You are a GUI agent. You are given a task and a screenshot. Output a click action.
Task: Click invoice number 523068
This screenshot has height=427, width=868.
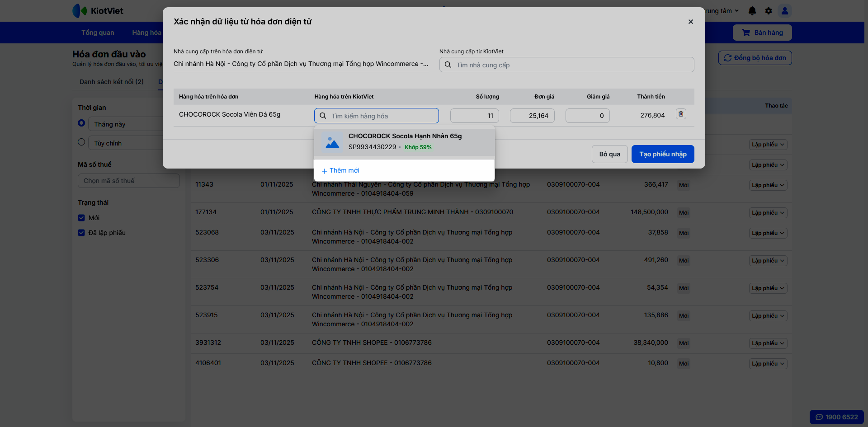click(207, 232)
